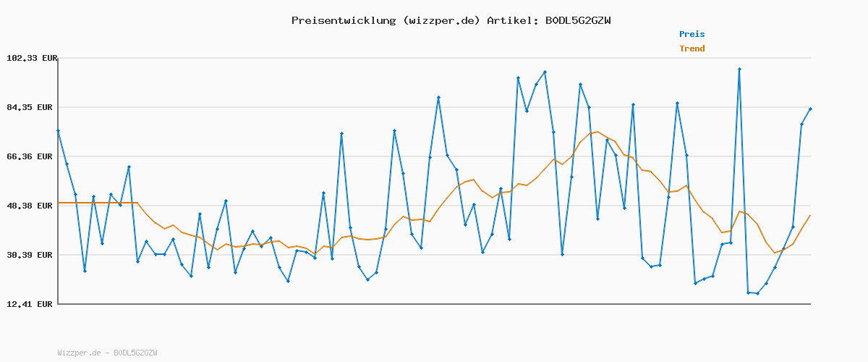Click the 12.41 EUR axis label
Image resolution: width=868 pixels, height=362 pixels.
(31, 304)
